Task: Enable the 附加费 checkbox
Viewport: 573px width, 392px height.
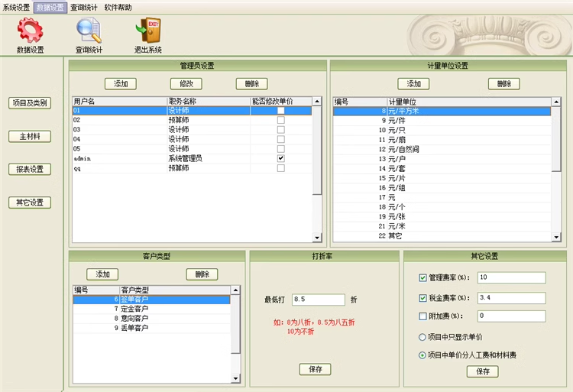Action: (422, 316)
